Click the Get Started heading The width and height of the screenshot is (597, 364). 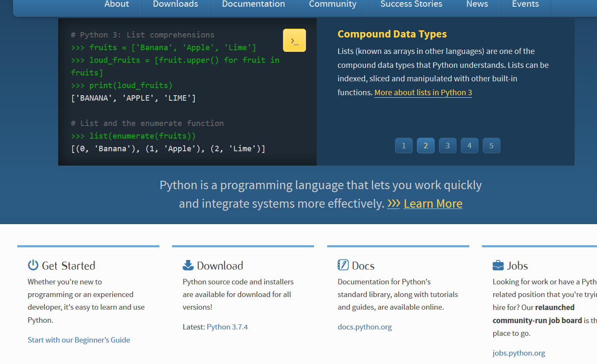[68, 266]
